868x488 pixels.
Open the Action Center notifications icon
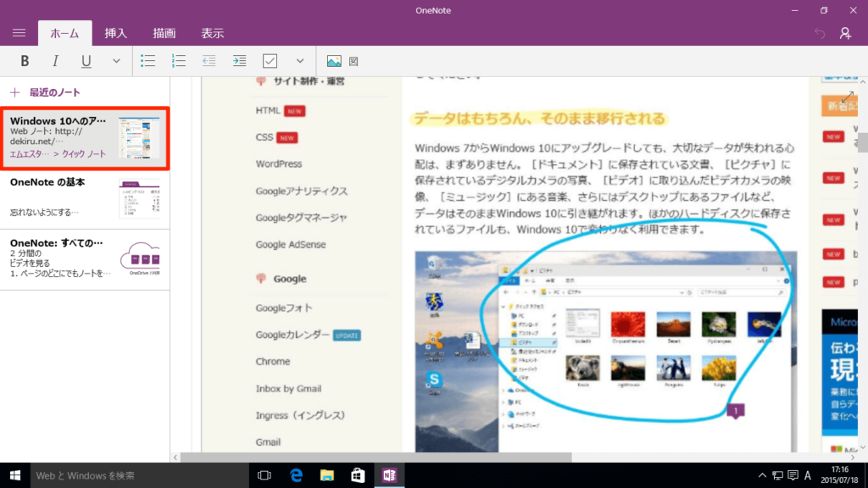(x=793, y=475)
